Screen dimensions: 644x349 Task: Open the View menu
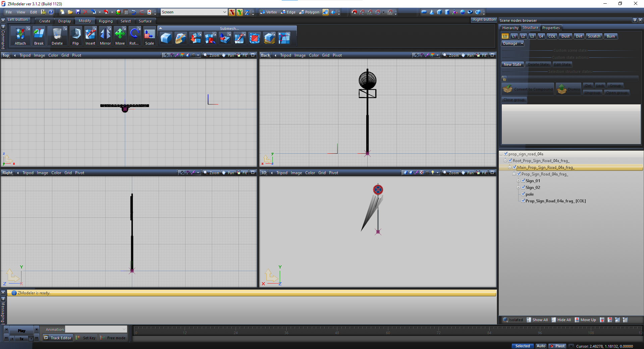click(21, 12)
